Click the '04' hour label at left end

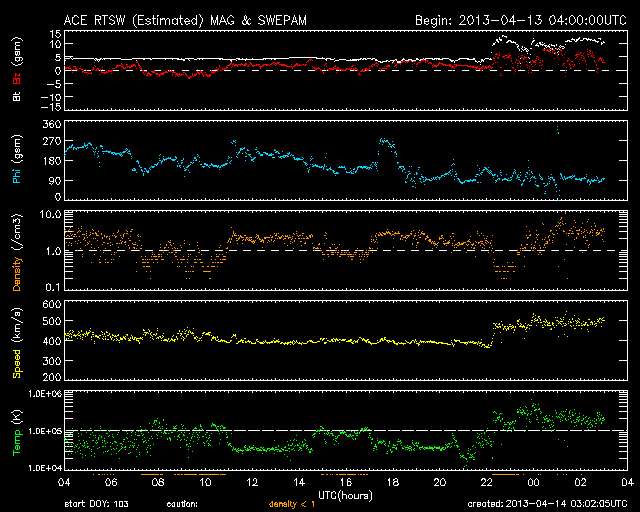(x=64, y=482)
